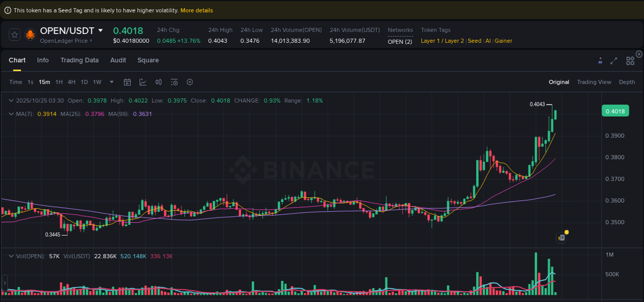This screenshot has height=302, width=644.
Task: Click the current price label 0.4018
Action: click(615, 111)
